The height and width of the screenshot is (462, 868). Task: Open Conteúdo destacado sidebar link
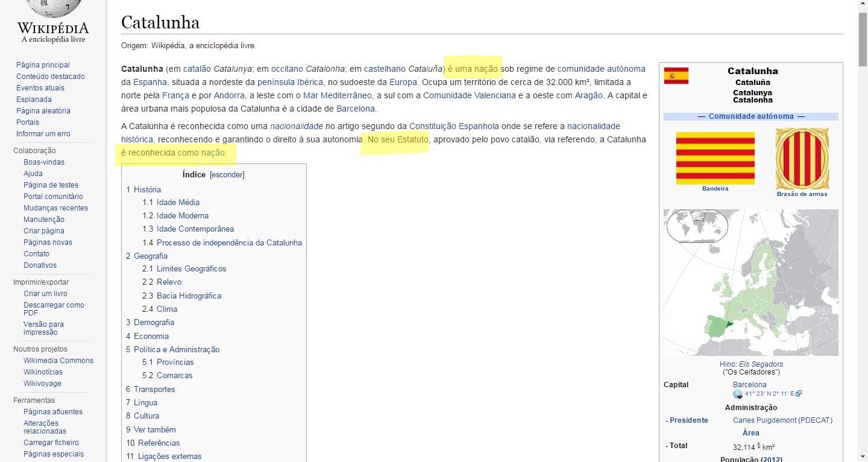click(51, 76)
